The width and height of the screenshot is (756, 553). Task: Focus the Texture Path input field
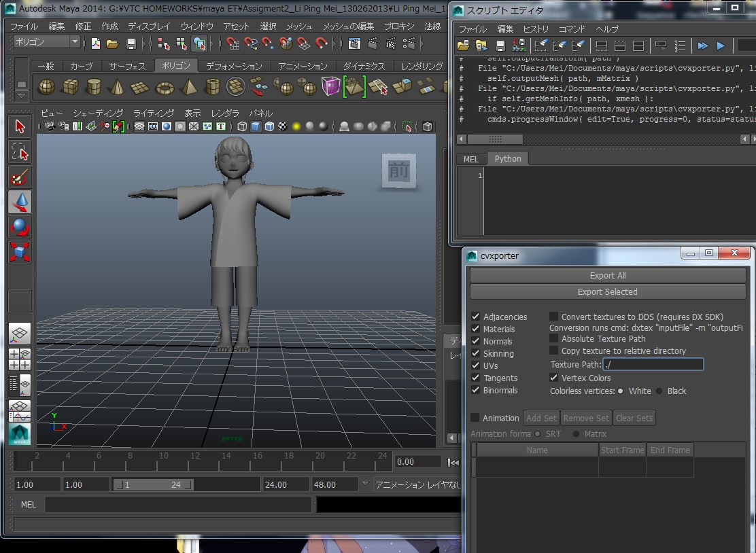[653, 365]
